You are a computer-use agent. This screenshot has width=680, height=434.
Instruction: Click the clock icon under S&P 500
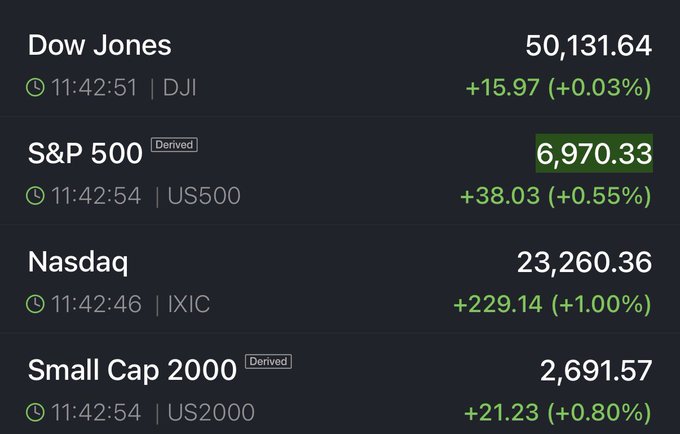(x=35, y=196)
